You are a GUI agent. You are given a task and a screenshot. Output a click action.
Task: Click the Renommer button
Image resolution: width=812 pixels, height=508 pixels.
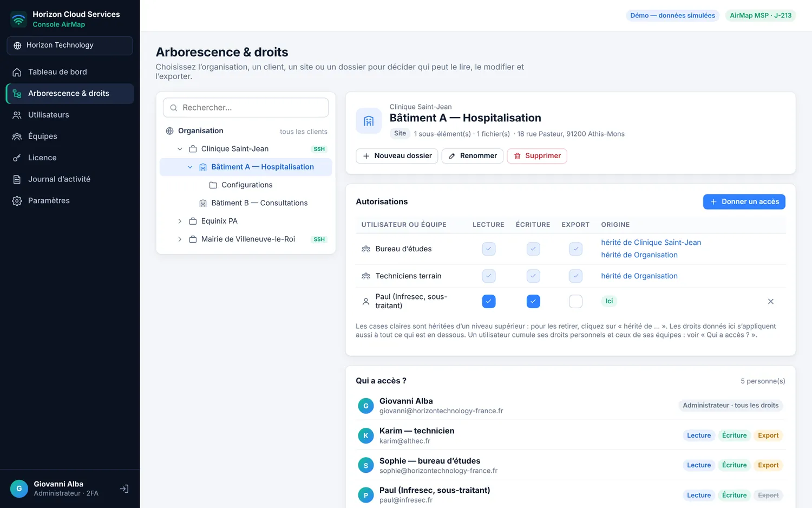pos(473,156)
